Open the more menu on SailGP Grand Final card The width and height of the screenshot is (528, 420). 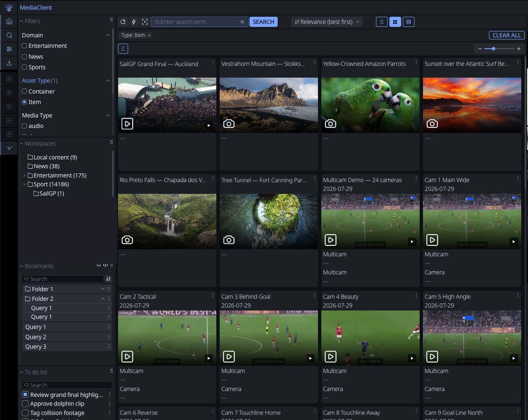[213, 63]
